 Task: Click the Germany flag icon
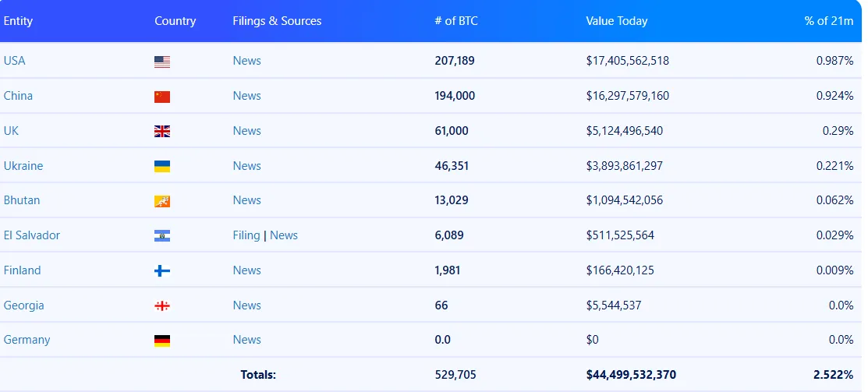tap(162, 341)
